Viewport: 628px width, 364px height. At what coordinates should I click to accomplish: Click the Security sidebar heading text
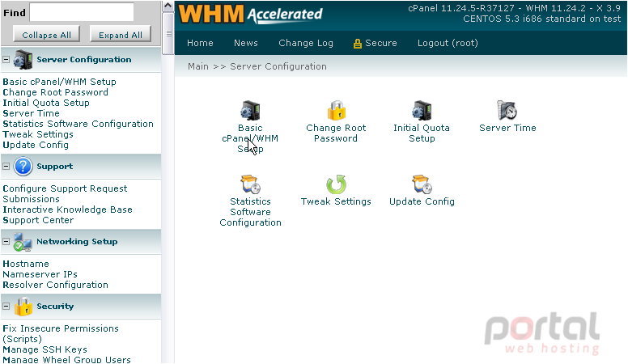(55, 307)
